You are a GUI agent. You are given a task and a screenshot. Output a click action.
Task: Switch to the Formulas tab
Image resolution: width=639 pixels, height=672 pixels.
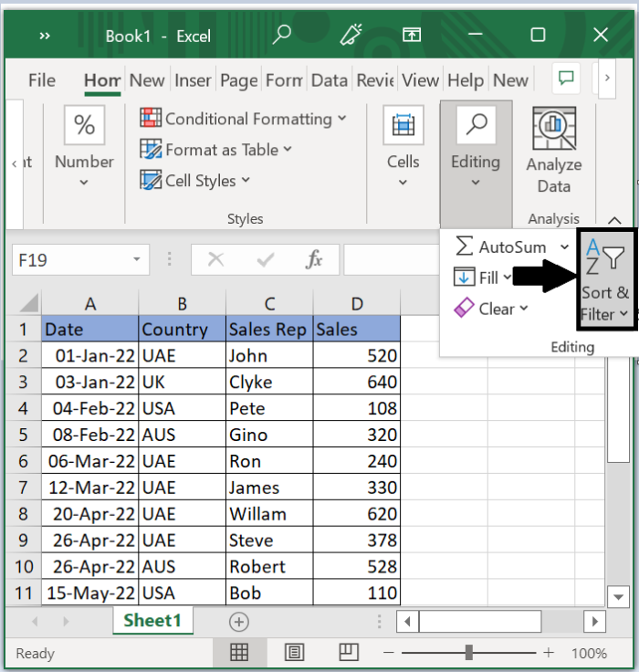tap(284, 80)
